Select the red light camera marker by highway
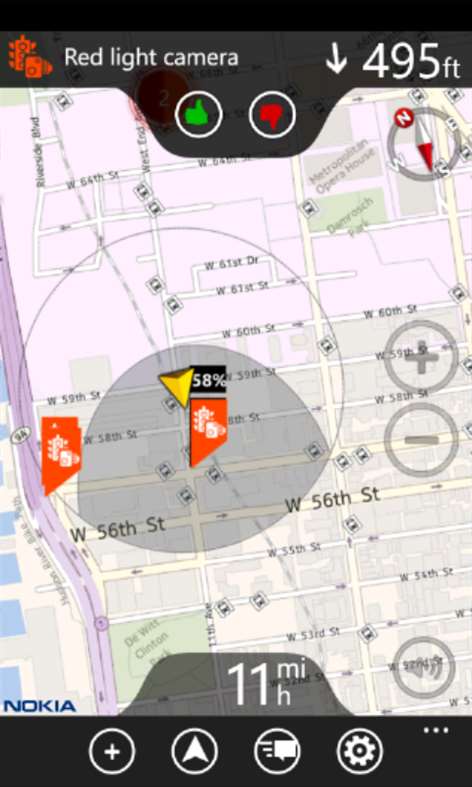Viewport: 472px width, 787px height. click(x=61, y=455)
